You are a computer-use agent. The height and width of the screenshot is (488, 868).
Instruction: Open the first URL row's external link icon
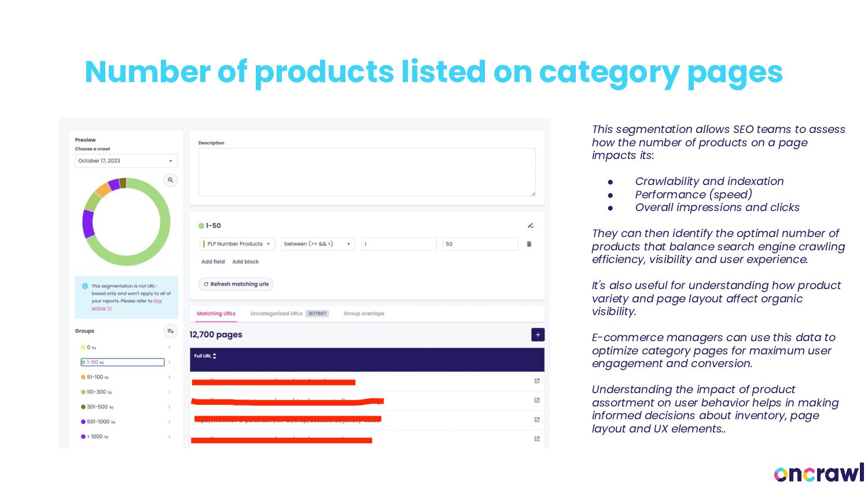[x=537, y=381]
